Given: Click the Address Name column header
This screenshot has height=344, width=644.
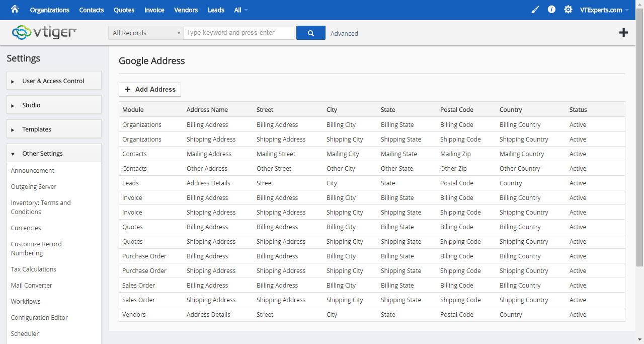Looking at the screenshot, I should (207, 109).
